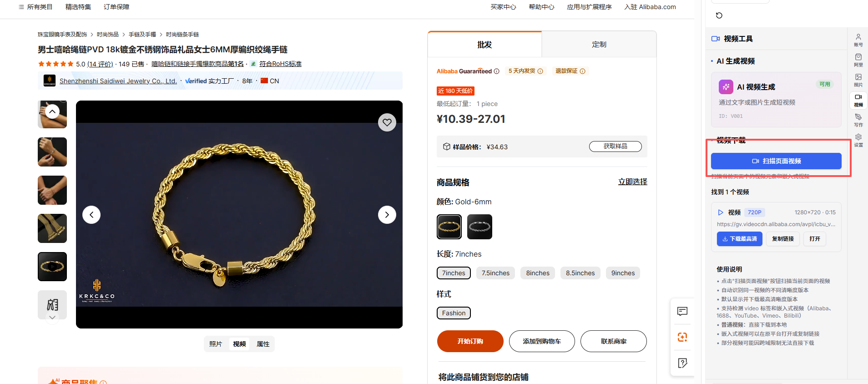Screen dimensions: 868x384
Task: Open the 设置 gear in the extension sidebar
Action: (858, 140)
